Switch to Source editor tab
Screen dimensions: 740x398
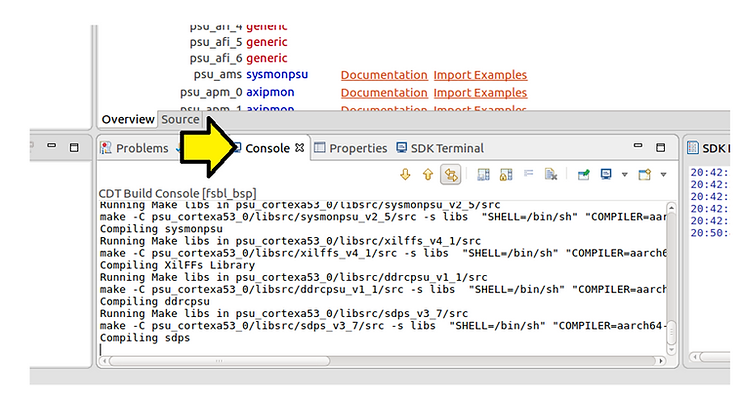[x=180, y=119]
